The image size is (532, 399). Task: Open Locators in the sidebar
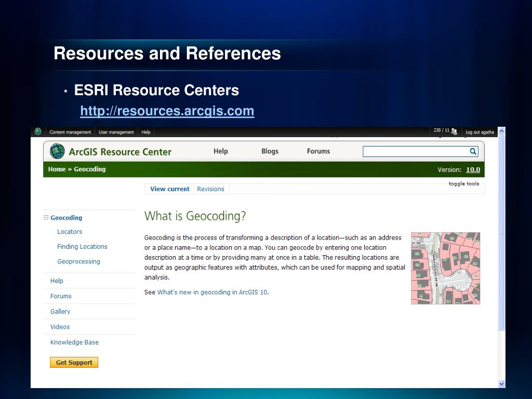click(x=70, y=232)
